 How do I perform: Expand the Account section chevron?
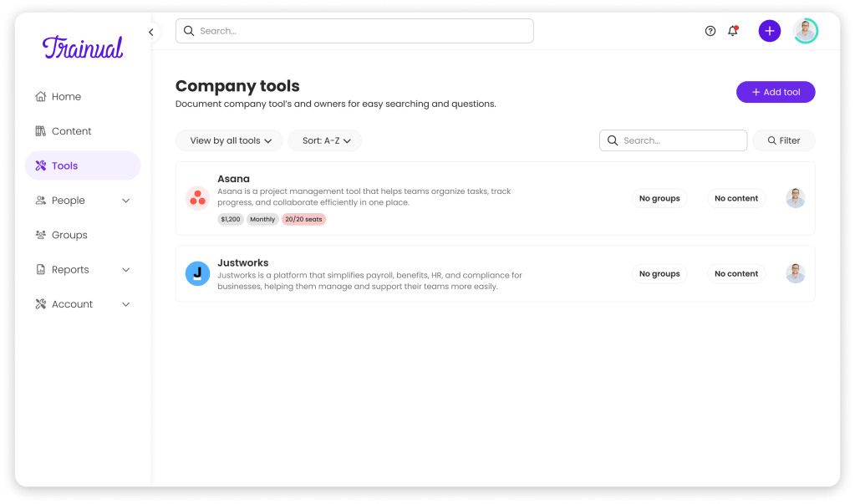click(126, 304)
